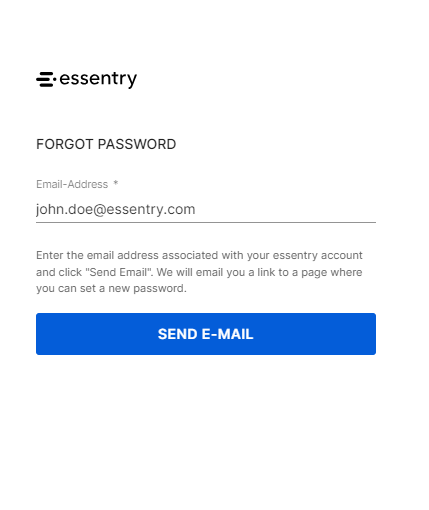Click the "We will email you a link" sentence
This screenshot has width=429, height=510.
[x=259, y=272]
